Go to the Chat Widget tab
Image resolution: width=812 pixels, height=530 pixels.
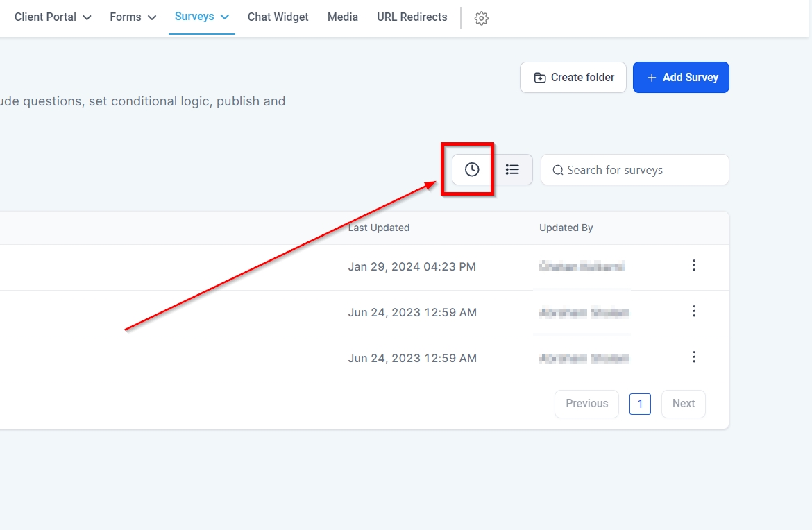click(278, 17)
